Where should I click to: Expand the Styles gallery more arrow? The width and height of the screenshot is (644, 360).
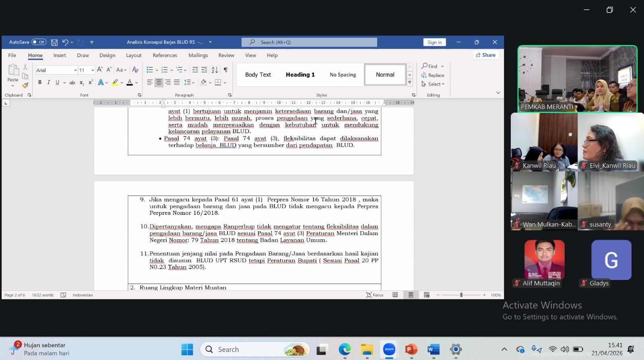click(x=409, y=82)
